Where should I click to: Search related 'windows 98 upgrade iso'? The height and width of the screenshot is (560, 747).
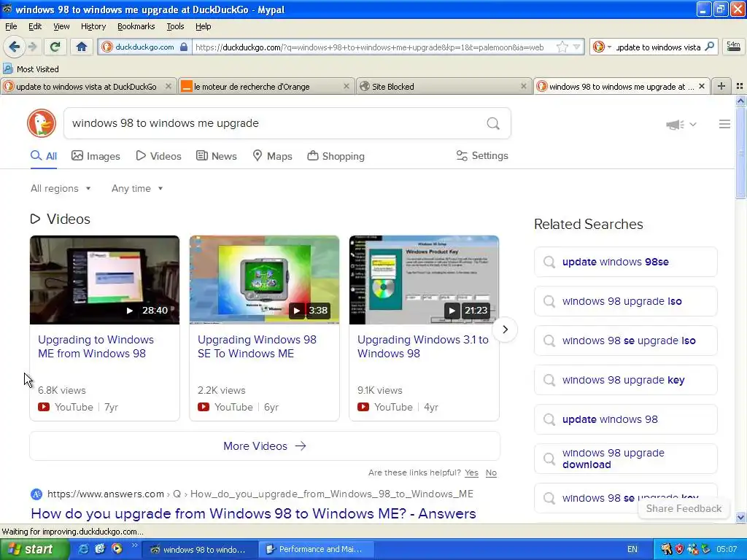[x=625, y=301]
